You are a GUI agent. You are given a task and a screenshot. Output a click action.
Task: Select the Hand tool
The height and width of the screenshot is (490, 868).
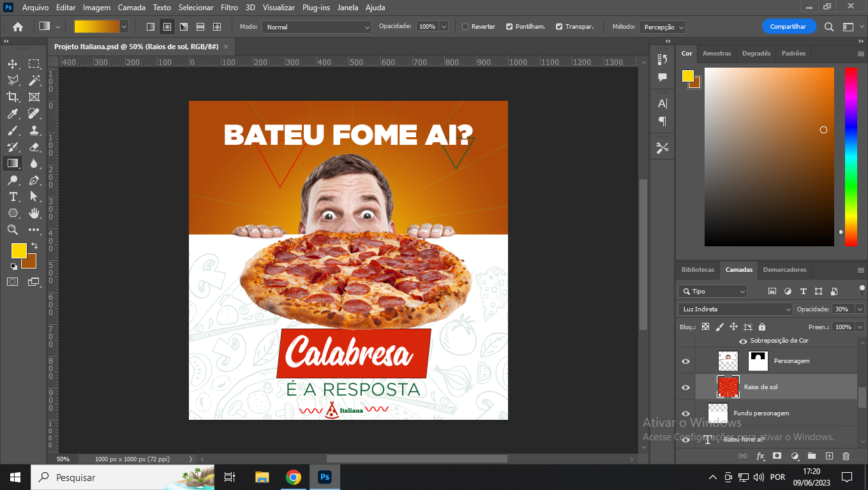tap(34, 213)
